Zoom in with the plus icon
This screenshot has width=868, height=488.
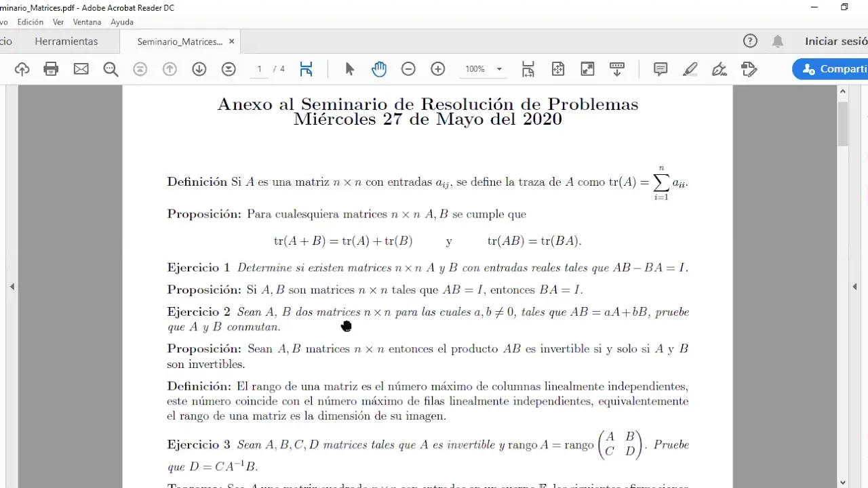coord(437,69)
